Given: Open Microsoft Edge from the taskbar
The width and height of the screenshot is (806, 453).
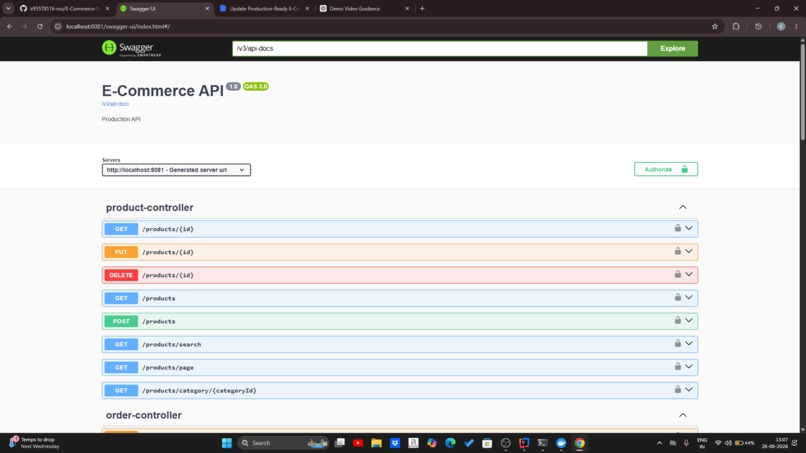Looking at the screenshot, I should click(x=450, y=443).
